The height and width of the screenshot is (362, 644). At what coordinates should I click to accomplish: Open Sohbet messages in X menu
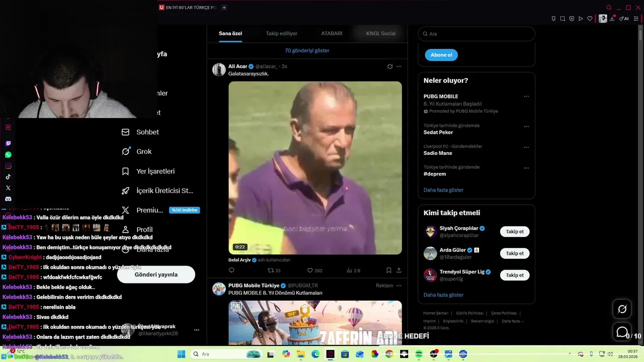pyautogui.click(x=140, y=132)
